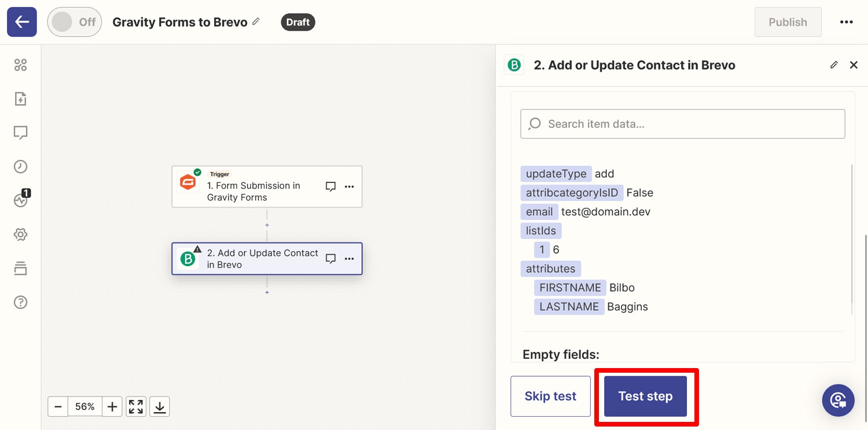Open the support chat bubble
This screenshot has height=430, width=868.
pos(838,400)
